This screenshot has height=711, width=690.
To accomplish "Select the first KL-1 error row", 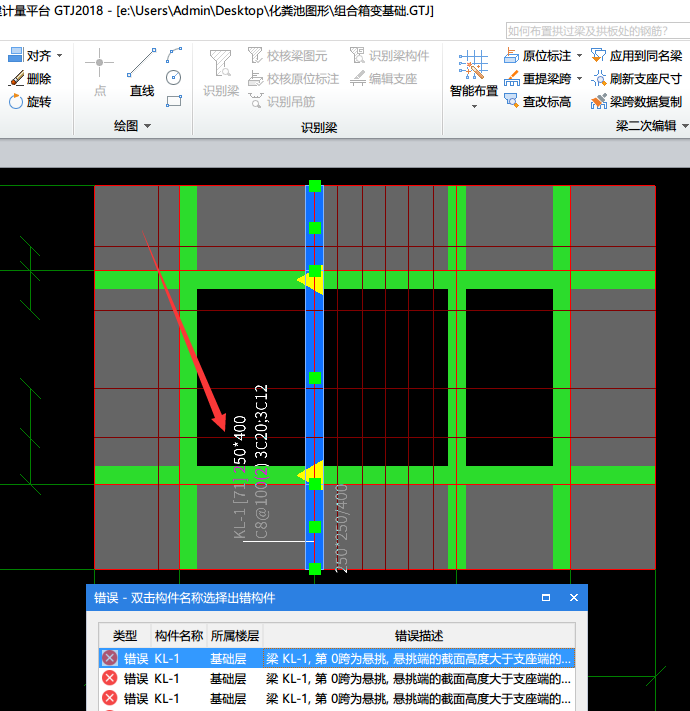I will (337, 658).
